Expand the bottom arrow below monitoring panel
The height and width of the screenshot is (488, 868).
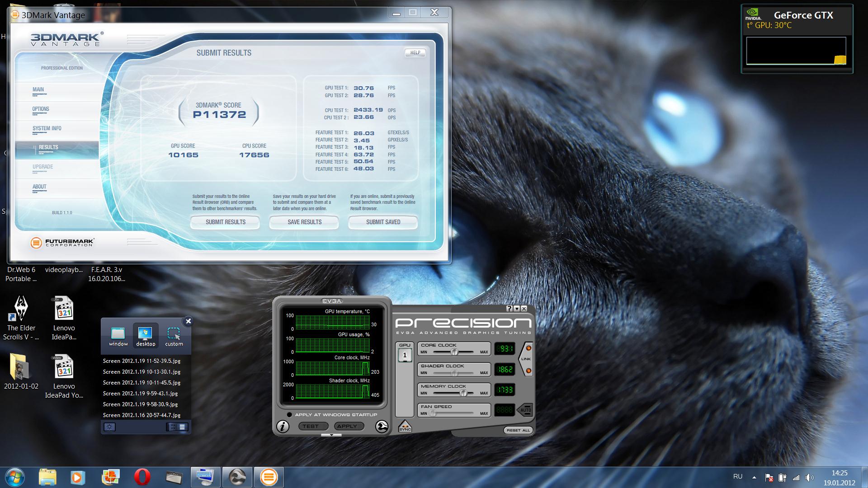[x=331, y=435]
